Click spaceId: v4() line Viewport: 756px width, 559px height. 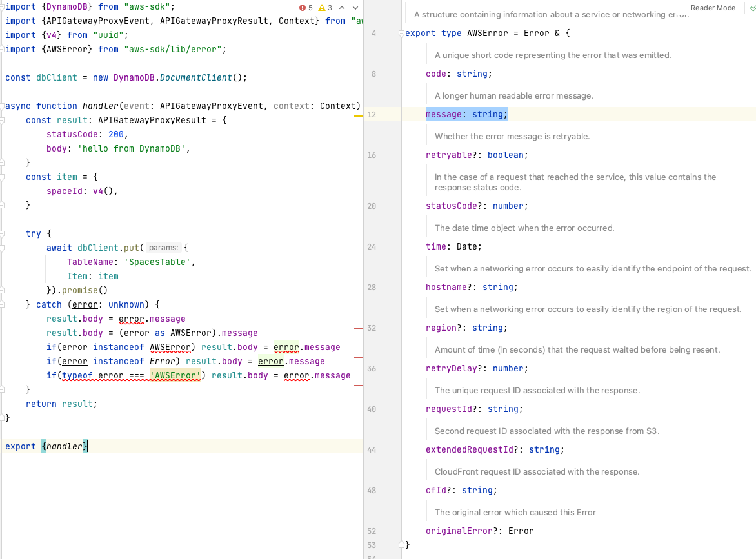[82, 191]
